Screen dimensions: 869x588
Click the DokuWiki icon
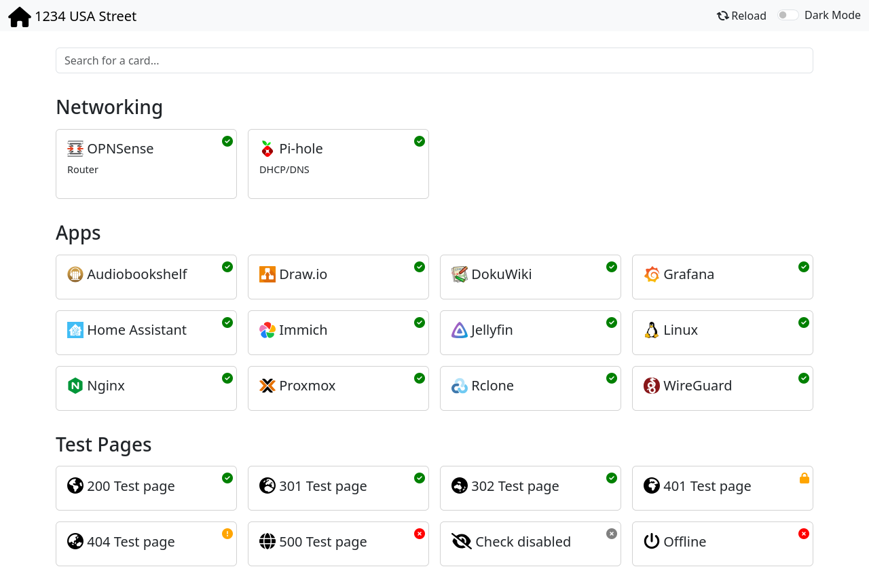(x=460, y=274)
